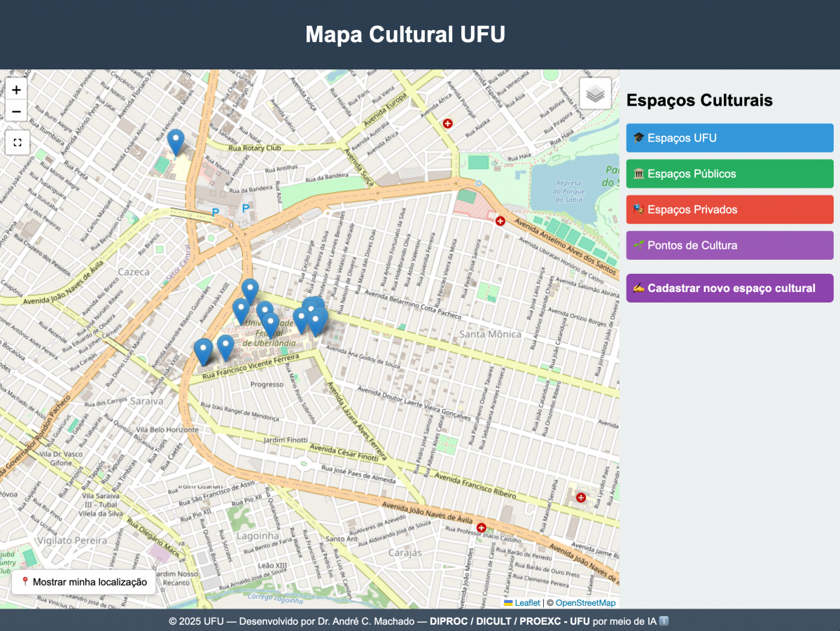Zoom out of the map
840x631 pixels.
17,111
